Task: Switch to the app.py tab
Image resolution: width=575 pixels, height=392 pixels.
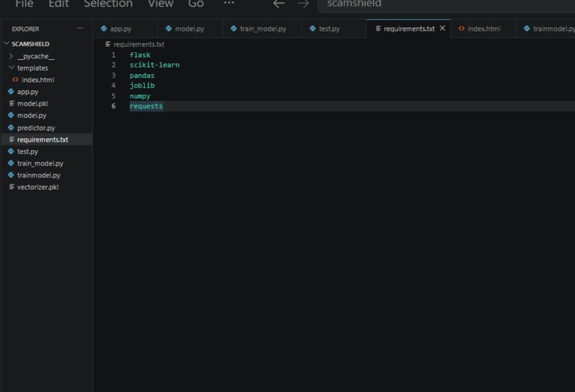Action: click(125, 29)
